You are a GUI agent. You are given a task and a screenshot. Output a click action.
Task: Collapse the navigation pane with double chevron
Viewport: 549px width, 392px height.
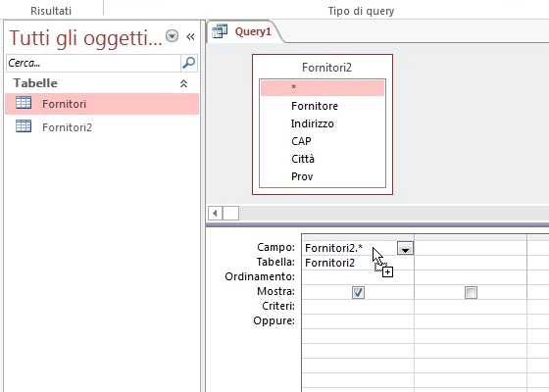[190, 36]
